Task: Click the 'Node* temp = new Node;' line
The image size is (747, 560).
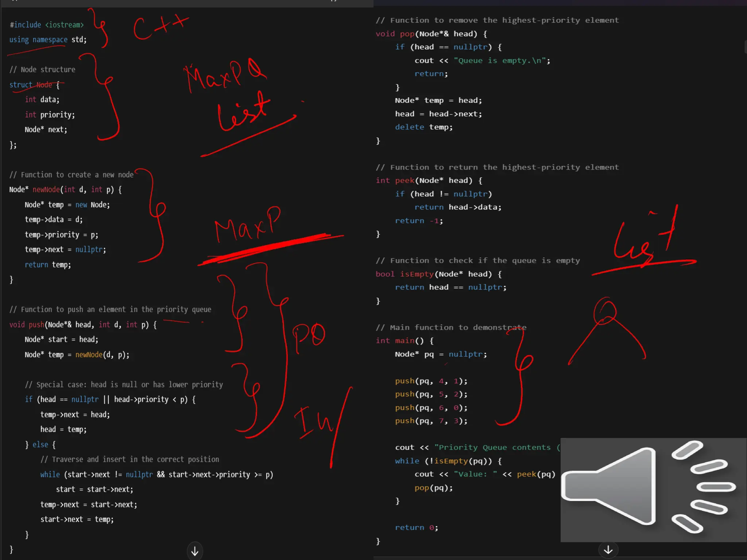Action: [x=67, y=205]
